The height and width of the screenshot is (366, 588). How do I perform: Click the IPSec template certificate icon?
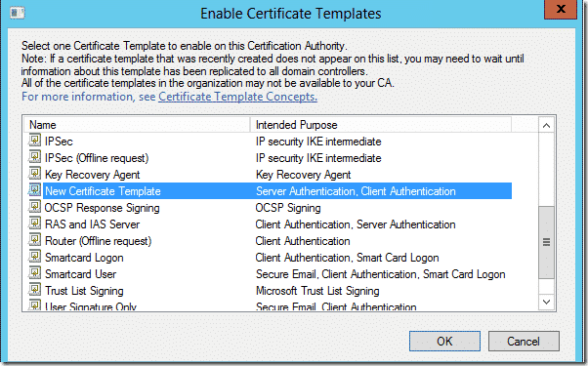coord(34,141)
